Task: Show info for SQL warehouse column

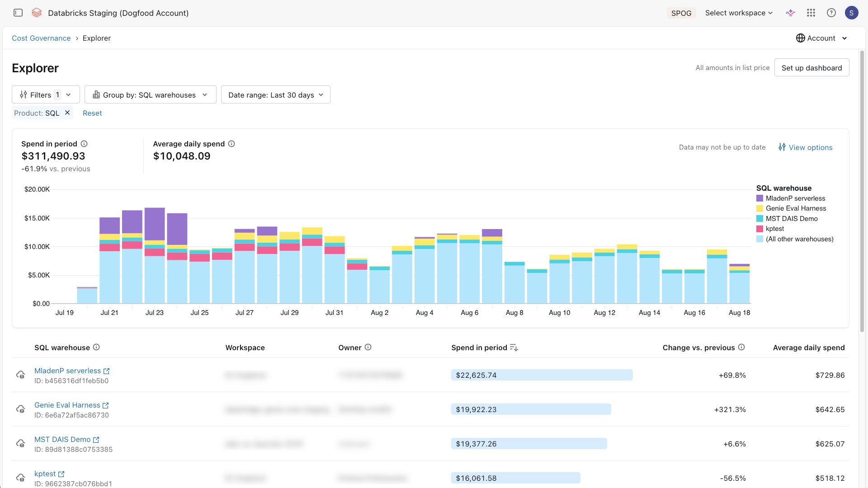Action: pos(96,347)
